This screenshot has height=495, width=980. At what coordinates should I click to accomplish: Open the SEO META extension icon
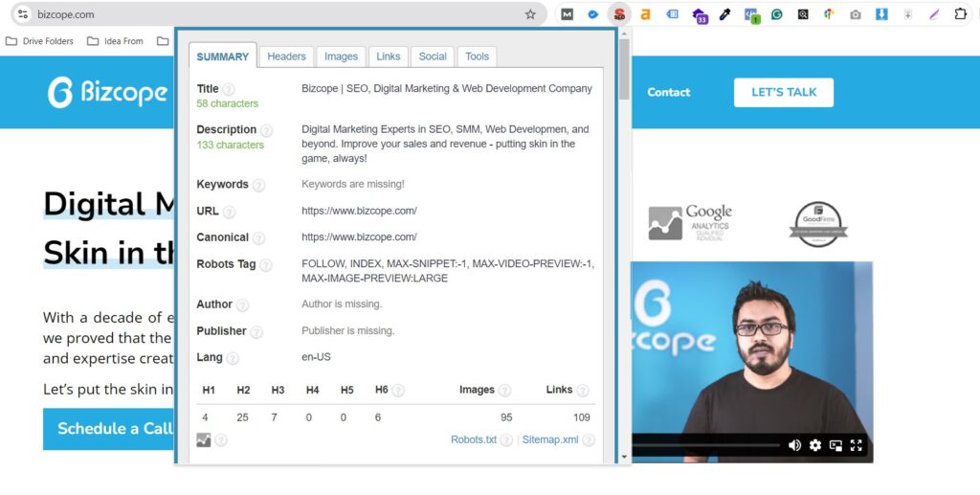coord(619,14)
